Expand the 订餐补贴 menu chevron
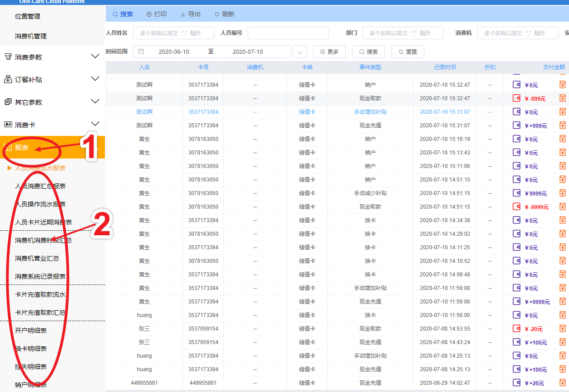 pyautogui.click(x=95, y=79)
